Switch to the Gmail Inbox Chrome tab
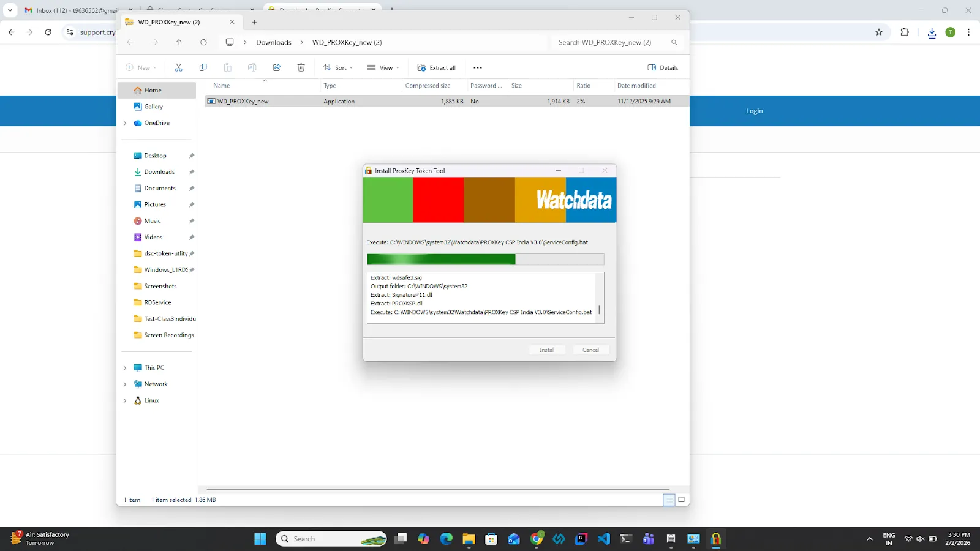The image size is (980, 551). tap(71, 10)
